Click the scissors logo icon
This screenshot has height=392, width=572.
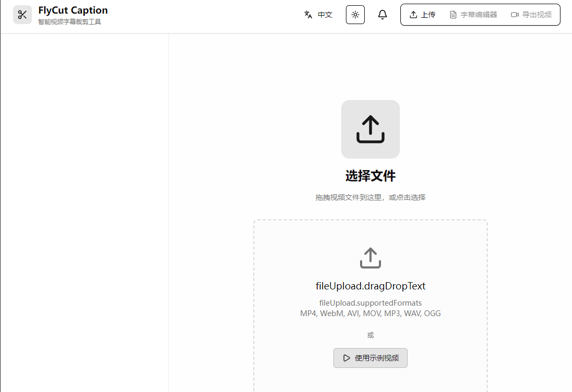(x=23, y=15)
